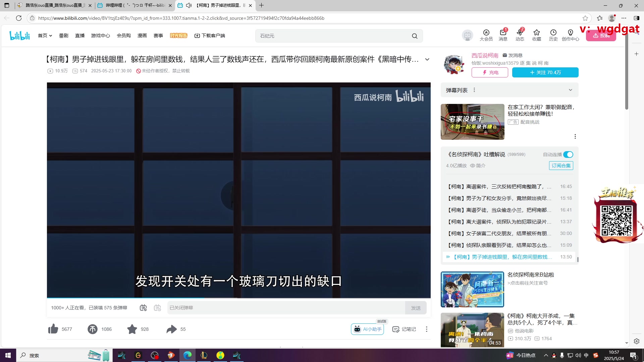The height and width of the screenshot is (362, 644).
Task: Open the 动态 feed icon
Action: point(520,35)
